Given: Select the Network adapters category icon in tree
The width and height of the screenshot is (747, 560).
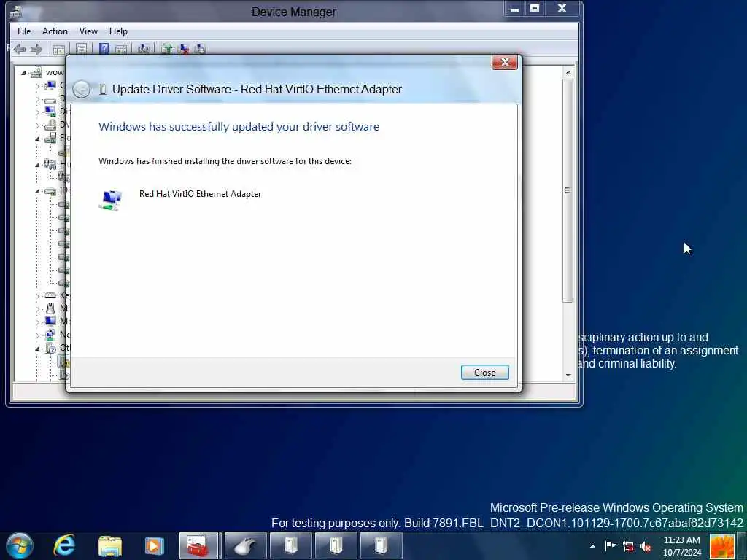Looking at the screenshot, I should (50, 334).
